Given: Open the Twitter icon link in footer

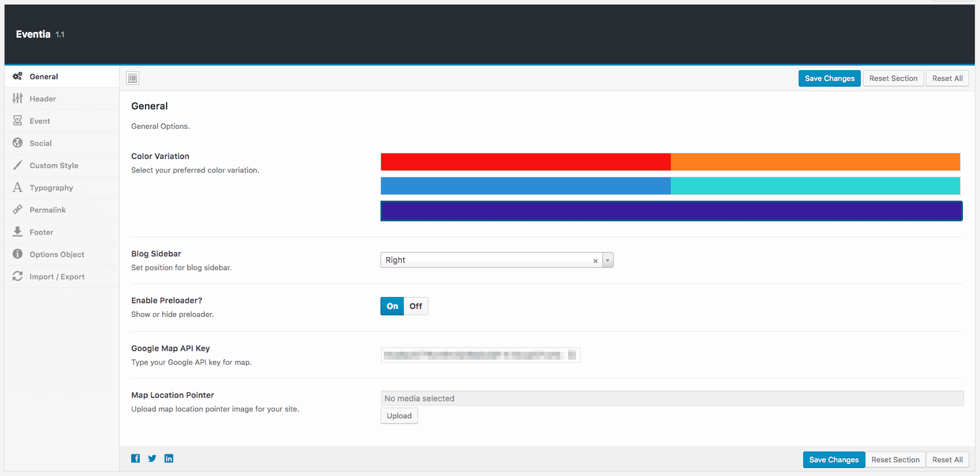Looking at the screenshot, I should tap(152, 458).
